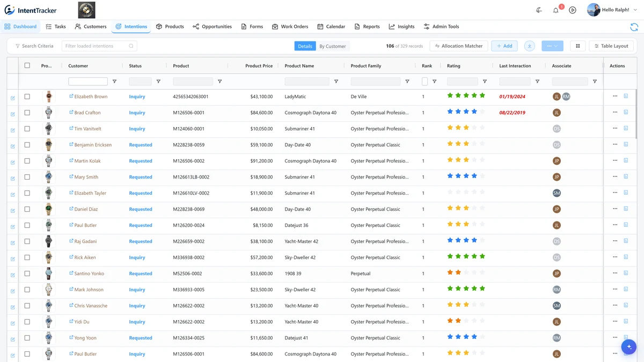Select checkbox for Mark Johnson row
644x362 pixels.
(27, 290)
